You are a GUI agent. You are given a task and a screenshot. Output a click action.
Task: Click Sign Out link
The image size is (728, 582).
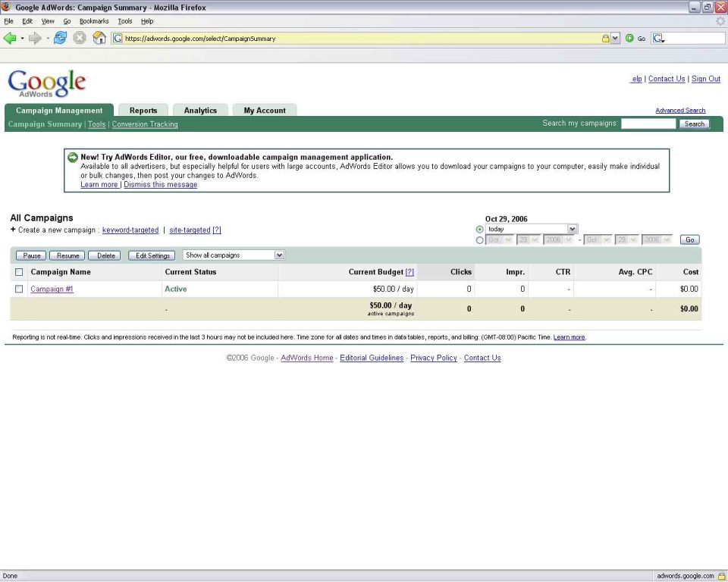[706, 79]
